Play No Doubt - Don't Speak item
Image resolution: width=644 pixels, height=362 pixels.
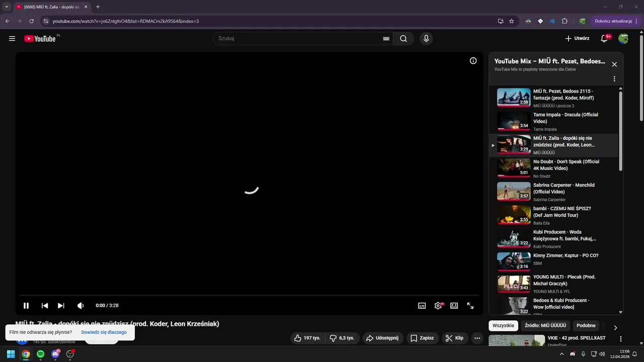click(x=553, y=168)
